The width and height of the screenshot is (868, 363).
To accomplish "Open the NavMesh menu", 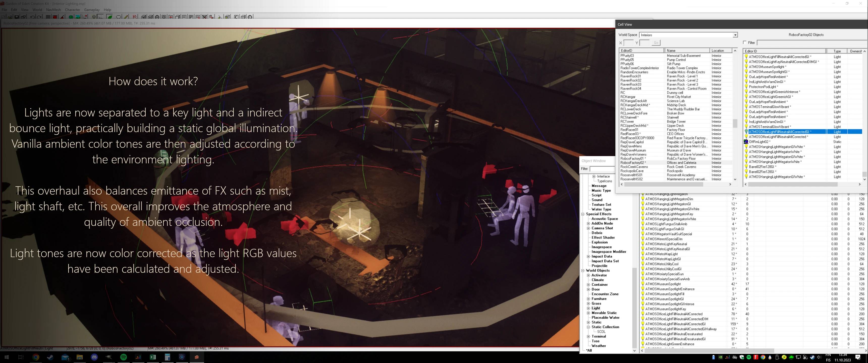I will tap(53, 10).
